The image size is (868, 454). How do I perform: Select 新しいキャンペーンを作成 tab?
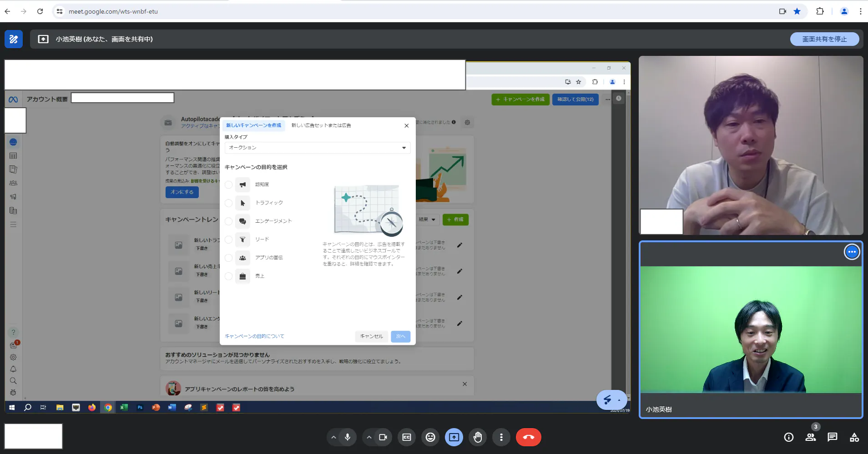coord(253,125)
